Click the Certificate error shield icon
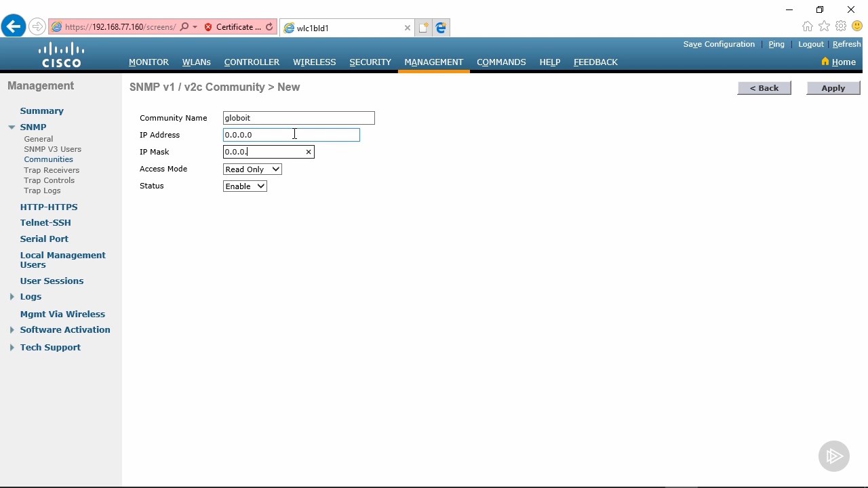Image resolution: width=868 pixels, height=488 pixels. pos(208,27)
